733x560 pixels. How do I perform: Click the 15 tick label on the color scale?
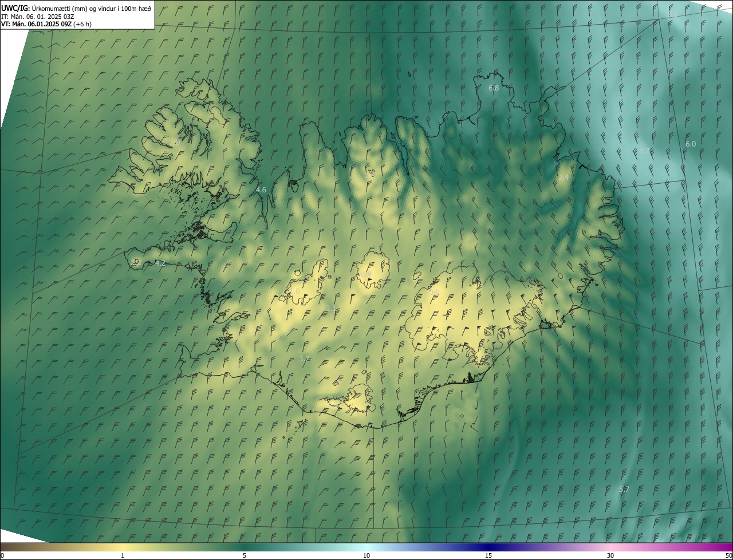488,555
